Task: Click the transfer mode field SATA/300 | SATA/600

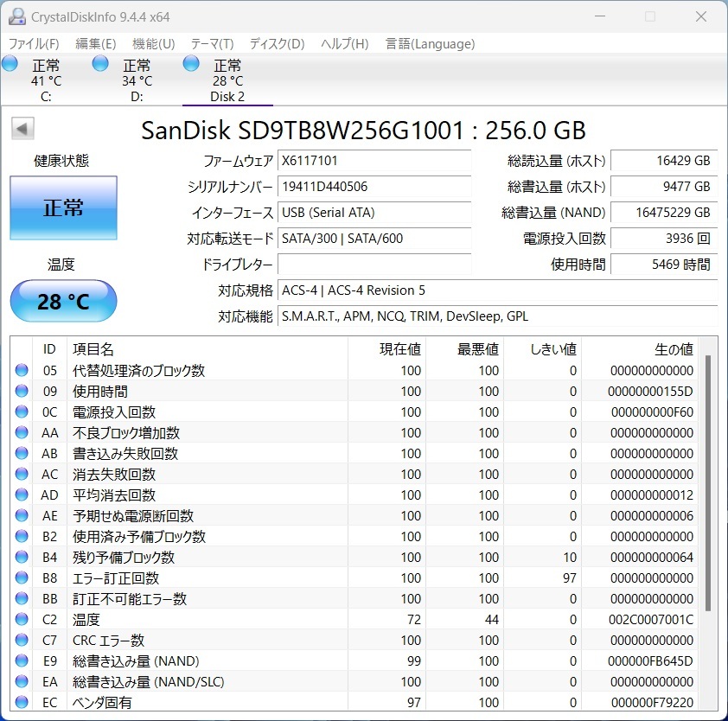Action: (374, 239)
